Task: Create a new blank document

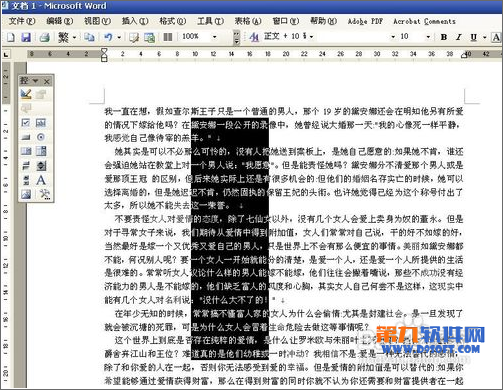Action: [x=10, y=37]
